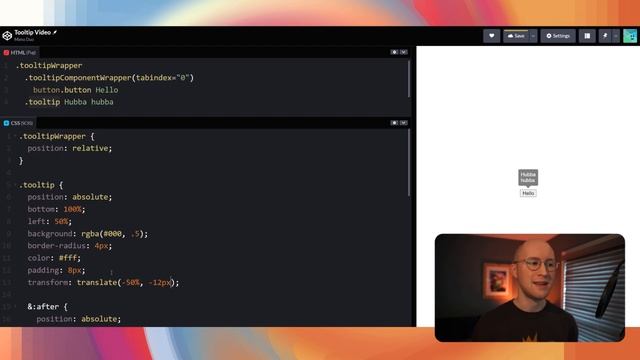The height and width of the screenshot is (360, 640).
Task: Click the Hello button in preview
Action: tap(528, 193)
